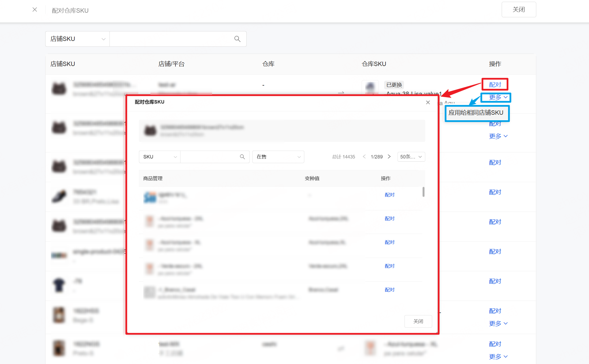Click the cat thumbnail in first table row
The width and height of the screenshot is (589, 364).
(59, 88)
